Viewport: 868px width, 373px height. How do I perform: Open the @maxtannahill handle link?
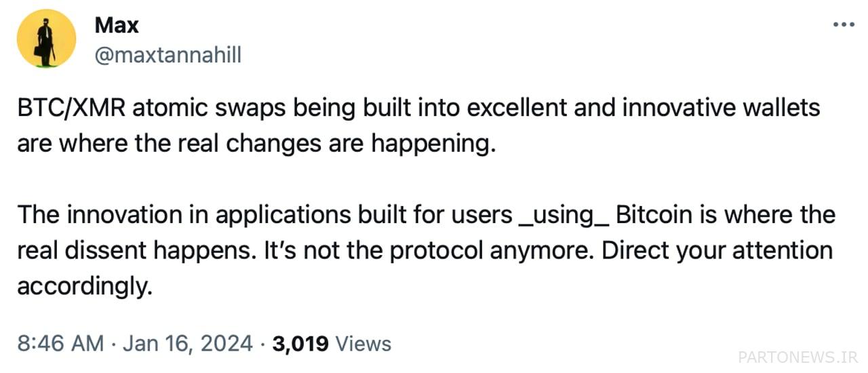[167, 55]
